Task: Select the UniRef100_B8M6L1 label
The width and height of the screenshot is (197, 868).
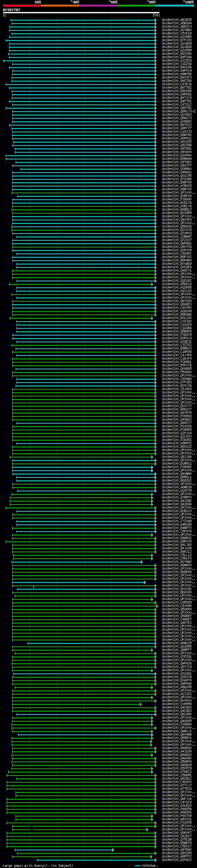Action: (x=177, y=477)
